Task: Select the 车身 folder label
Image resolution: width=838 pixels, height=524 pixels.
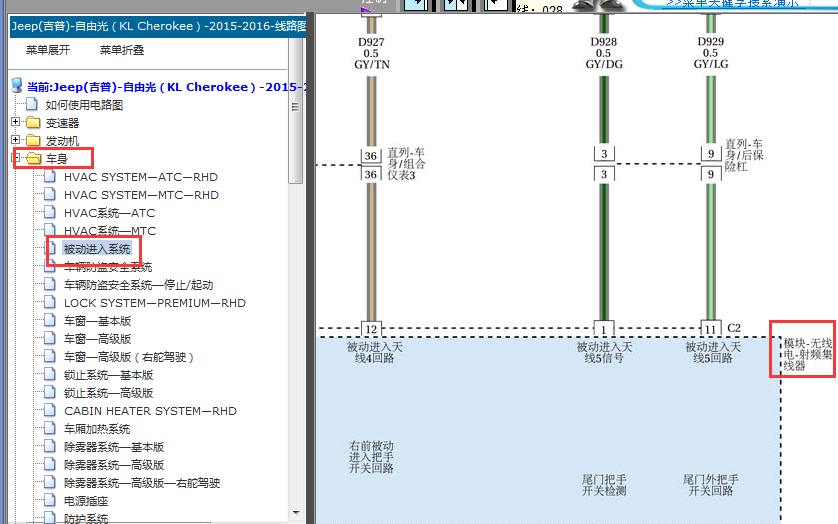Action: (x=57, y=159)
